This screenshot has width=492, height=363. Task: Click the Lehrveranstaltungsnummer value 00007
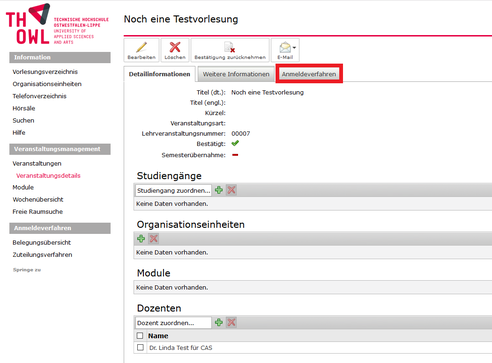(x=241, y=134)
